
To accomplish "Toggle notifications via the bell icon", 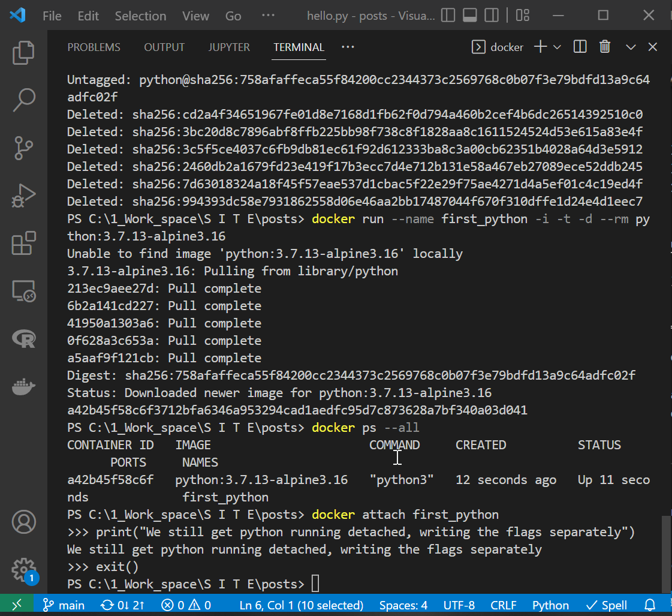I will click(649, 605).
